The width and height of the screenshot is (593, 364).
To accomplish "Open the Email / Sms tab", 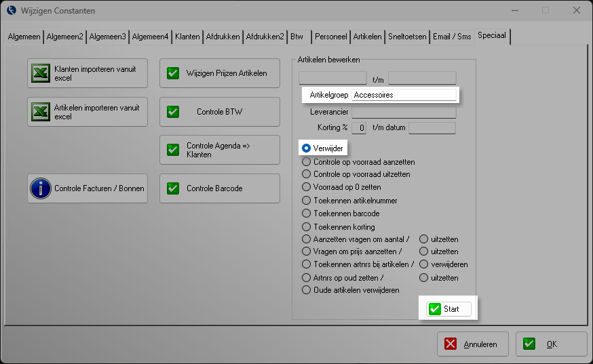I will 451,37.
